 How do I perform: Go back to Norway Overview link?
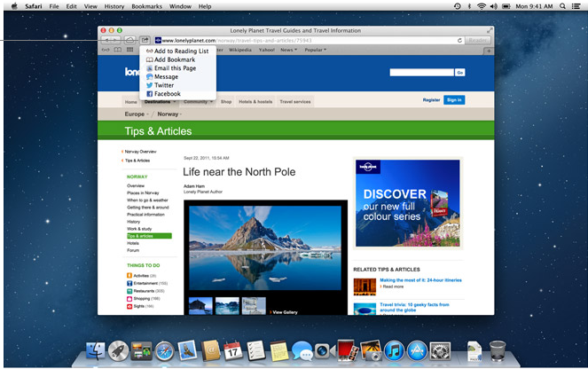140,152
